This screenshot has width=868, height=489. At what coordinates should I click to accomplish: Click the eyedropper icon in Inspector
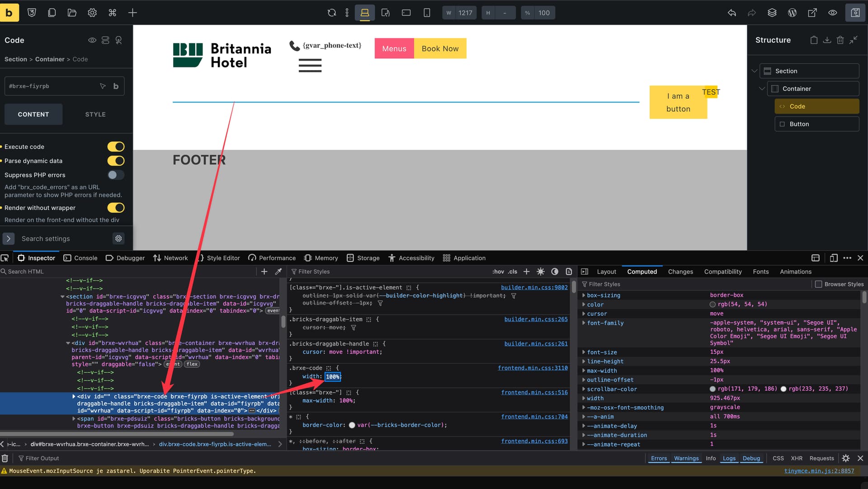(x=278, y=271)
